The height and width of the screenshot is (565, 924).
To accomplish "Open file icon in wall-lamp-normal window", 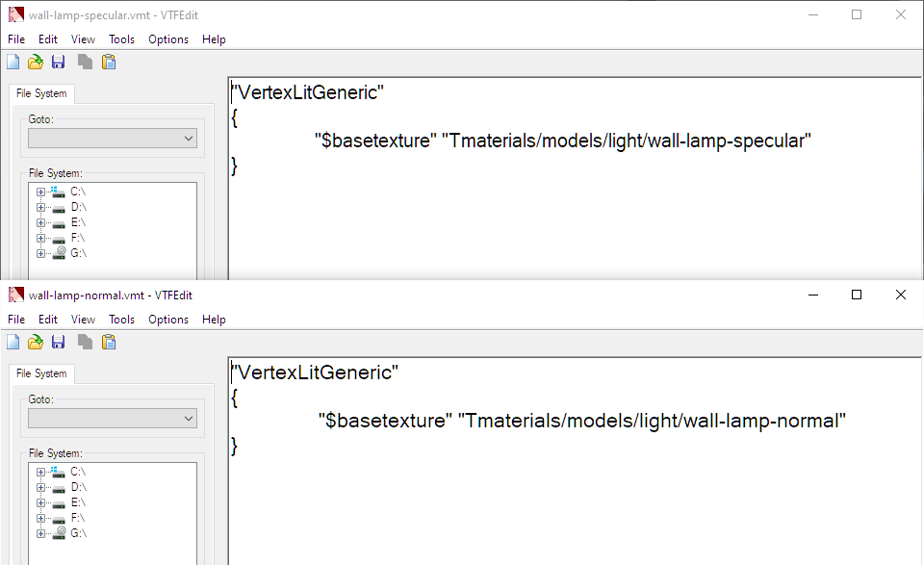I will point(36,342).
